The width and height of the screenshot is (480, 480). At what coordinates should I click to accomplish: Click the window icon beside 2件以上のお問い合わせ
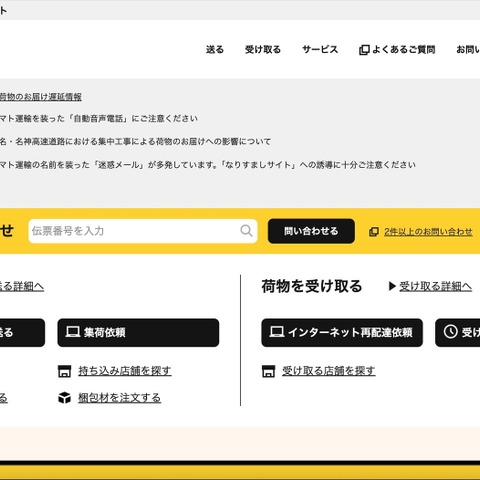374,232
